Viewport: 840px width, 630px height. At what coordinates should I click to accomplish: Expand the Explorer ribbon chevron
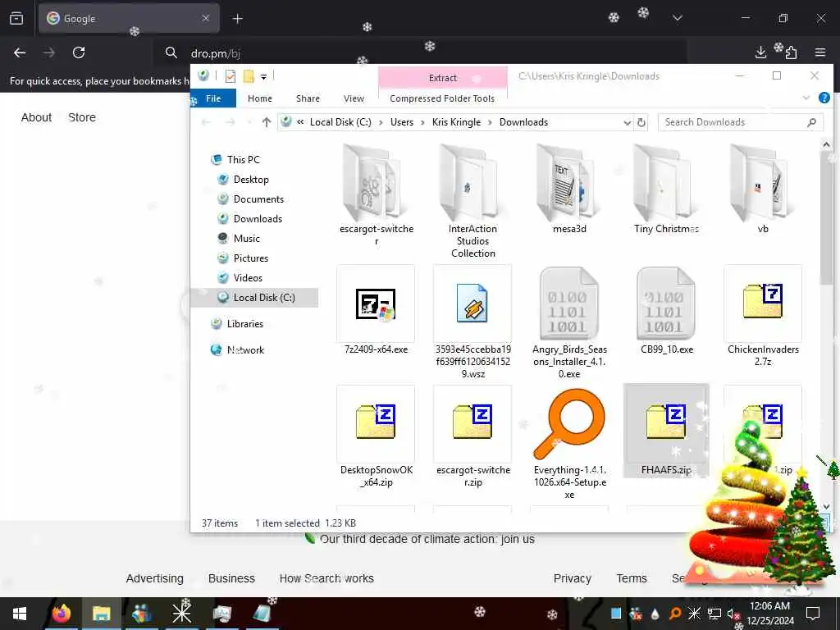tap(806, 98)
